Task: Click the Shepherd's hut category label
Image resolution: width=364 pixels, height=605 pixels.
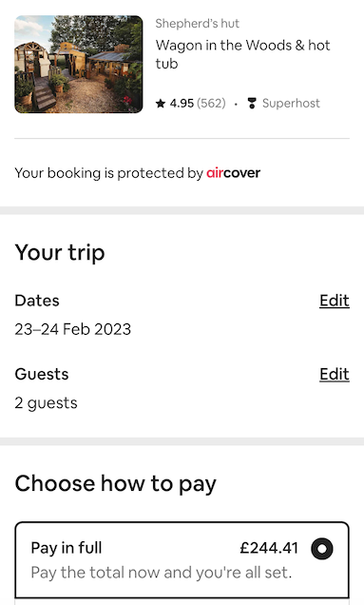Action: point(198,24)
